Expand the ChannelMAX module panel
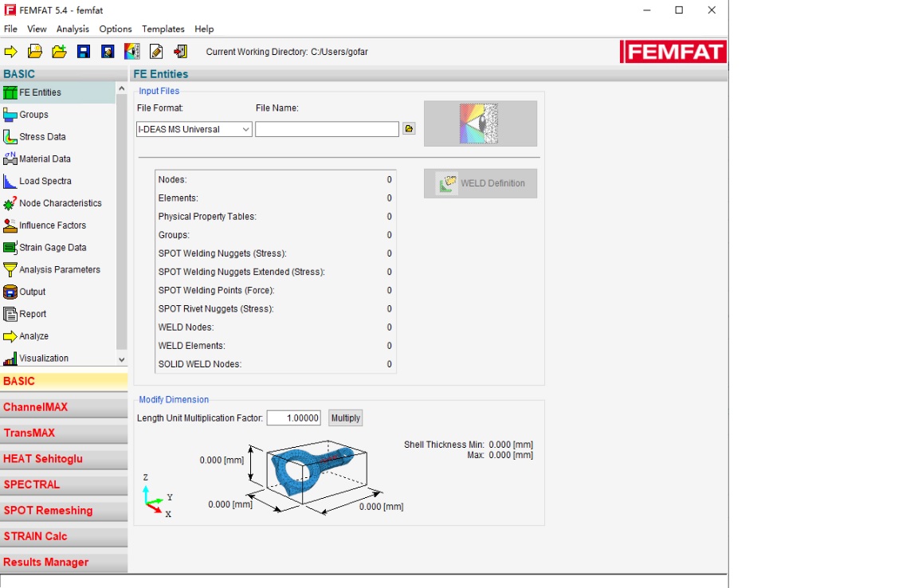Viewport: 918px width, 588px height. 64,407
